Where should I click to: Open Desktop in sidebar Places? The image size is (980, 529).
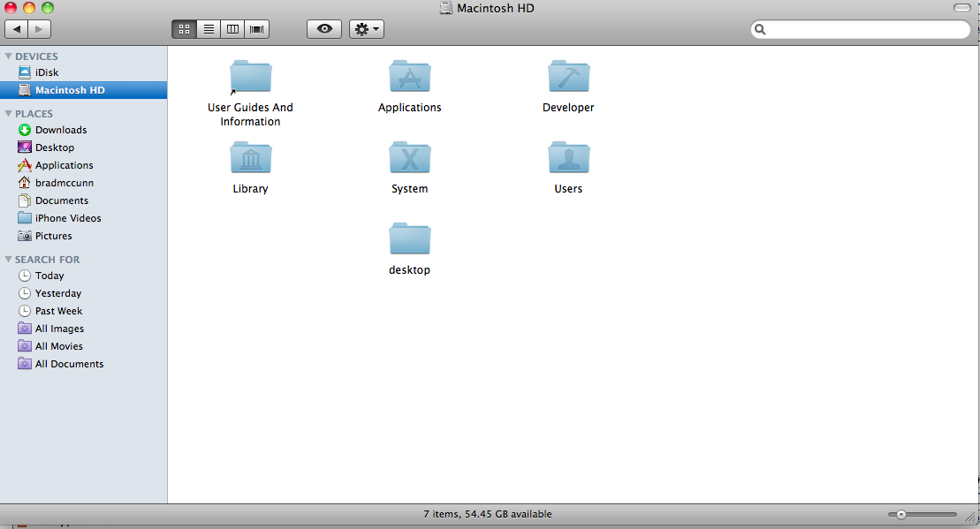(x=84, y=147)
